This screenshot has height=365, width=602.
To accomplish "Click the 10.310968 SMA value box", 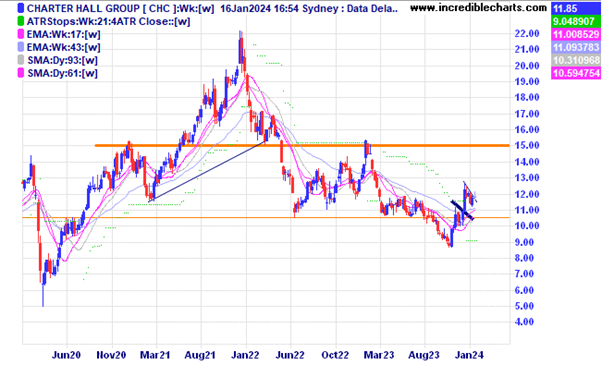I will [576, 60].
